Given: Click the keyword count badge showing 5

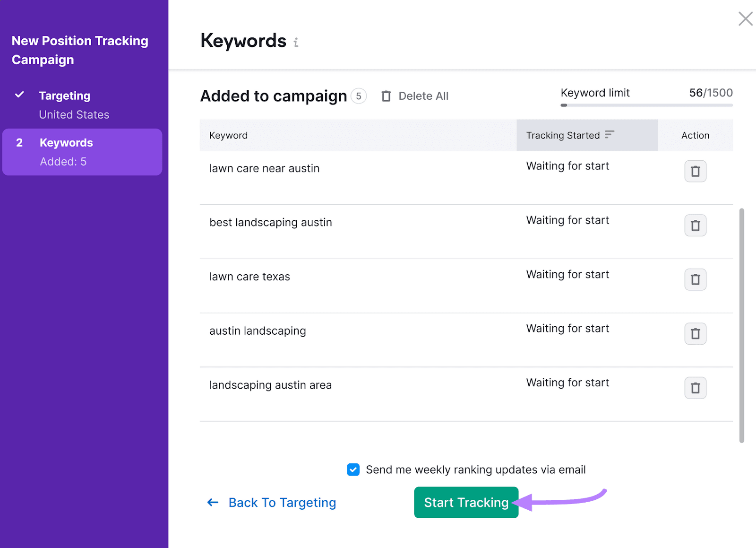Looking at the screenshot, I should pyautogui.click(x=359, y=96).
